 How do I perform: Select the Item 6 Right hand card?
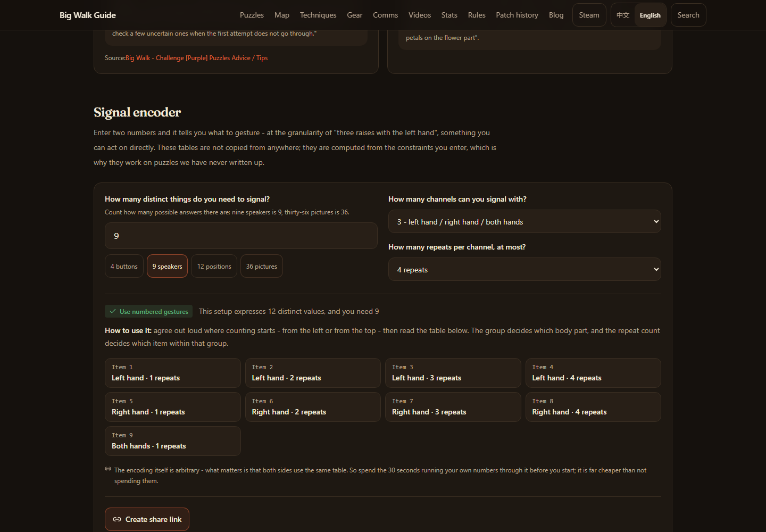(x=313, y=407)
